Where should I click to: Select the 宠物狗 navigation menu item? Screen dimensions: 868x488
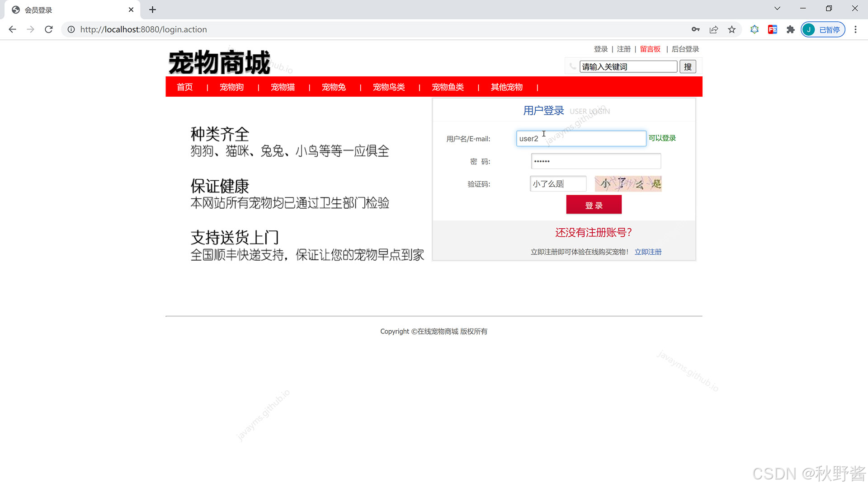pyautogui.click(x=231, y=87)
